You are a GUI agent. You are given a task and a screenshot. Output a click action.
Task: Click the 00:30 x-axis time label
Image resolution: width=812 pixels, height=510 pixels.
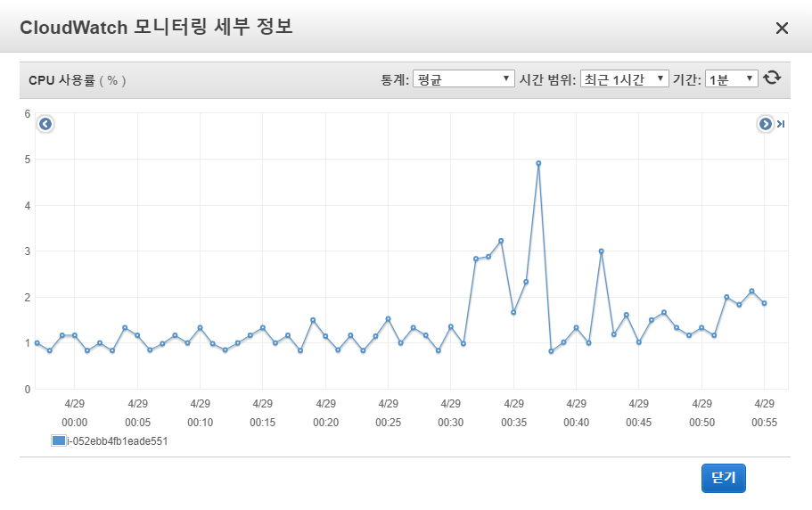click(x=451, y=423)
